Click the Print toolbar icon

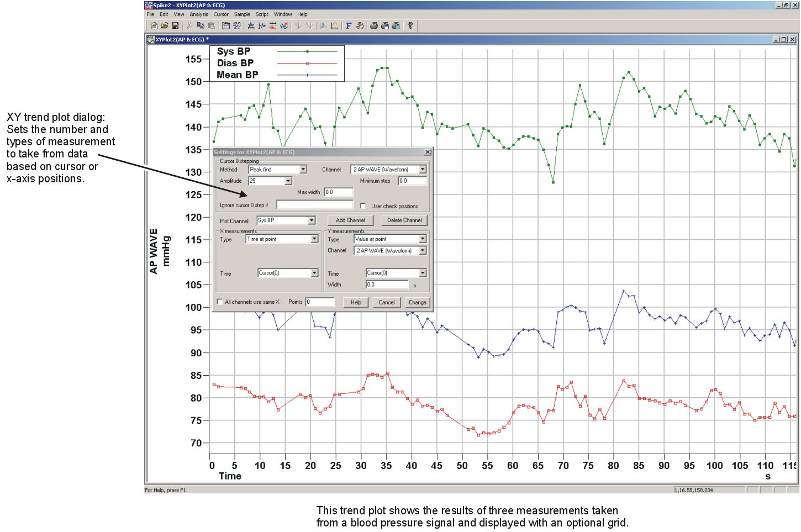point(375,25)
